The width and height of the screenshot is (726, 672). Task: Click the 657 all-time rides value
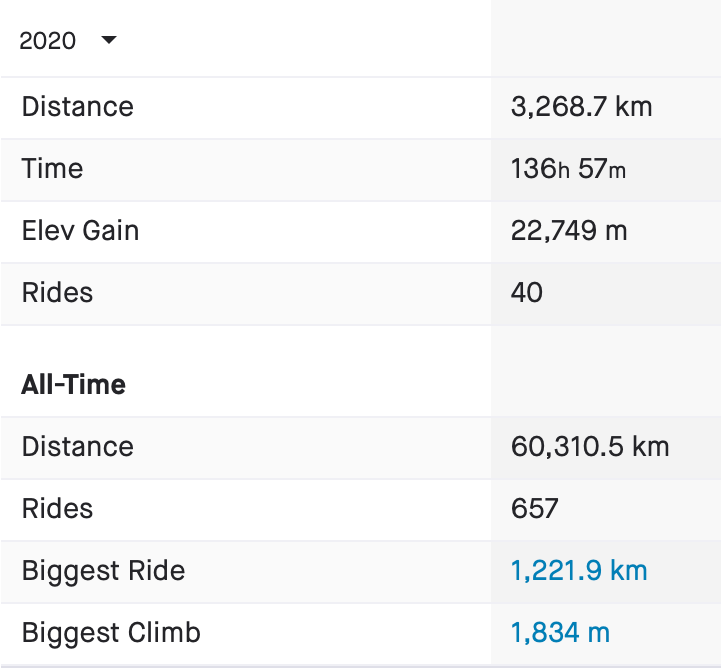pyautogui.click(x=534, y=509)
